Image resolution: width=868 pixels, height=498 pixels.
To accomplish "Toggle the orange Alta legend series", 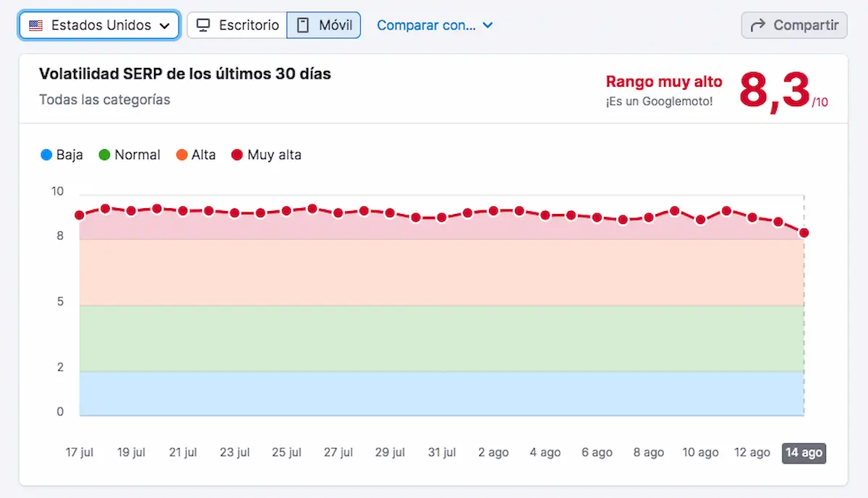I will pyautogui.click(x=196, y=155).
